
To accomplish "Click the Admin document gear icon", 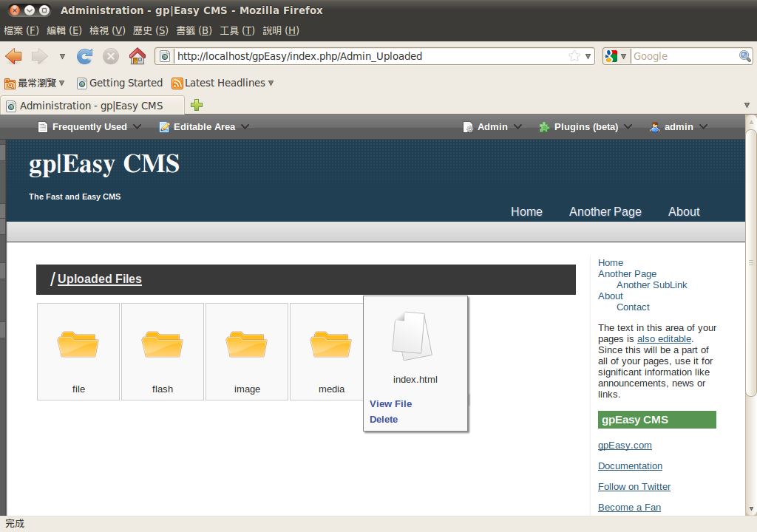I will [x=468, y=127].
